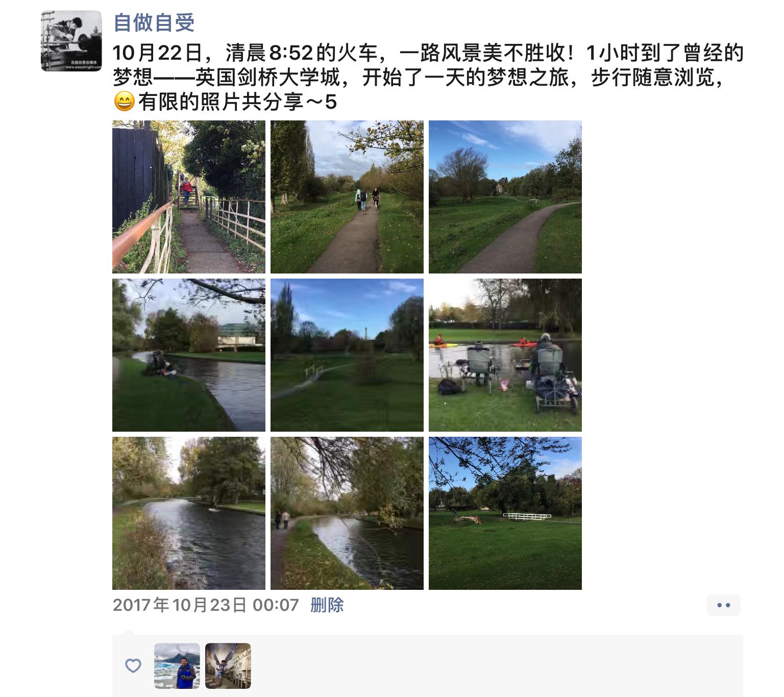Viewport: 784px width, 697px height.
Task: Click the post text about Cambridge trip
Action: point(428,78)
